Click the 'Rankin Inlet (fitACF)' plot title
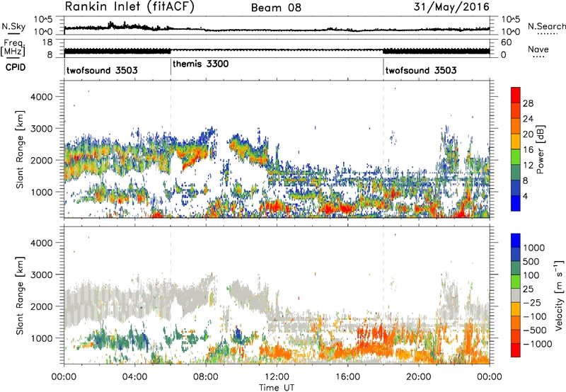The image size is (566, 392). coord(129,6)
